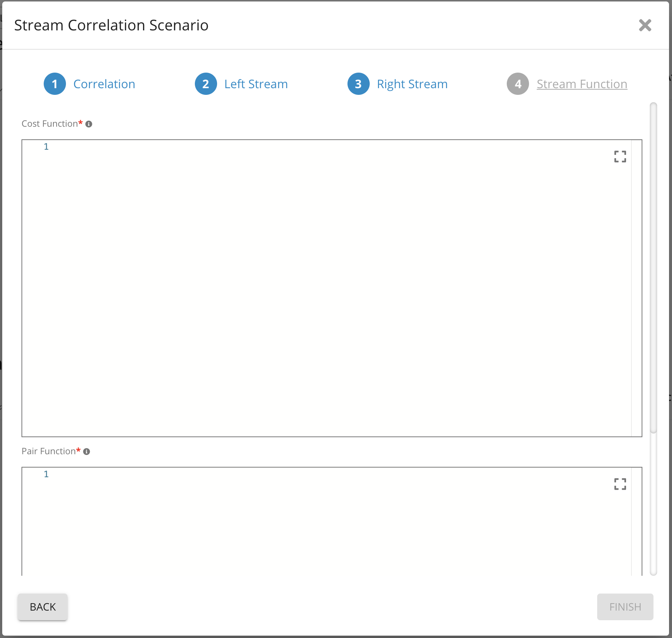The image size is (672, 638).
Task: Select the step 3 circle icon
Action: pyautogui.click(x=358, y=84)
